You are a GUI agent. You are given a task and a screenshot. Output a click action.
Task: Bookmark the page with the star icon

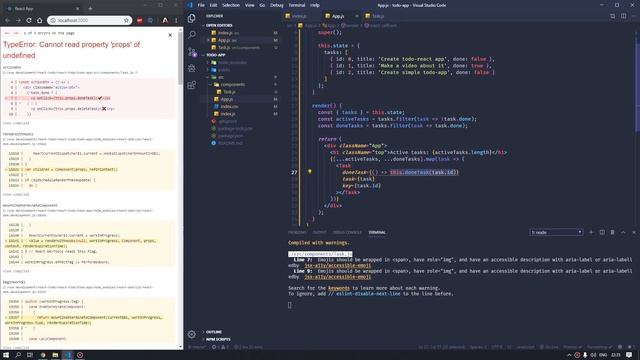point(126,20)
